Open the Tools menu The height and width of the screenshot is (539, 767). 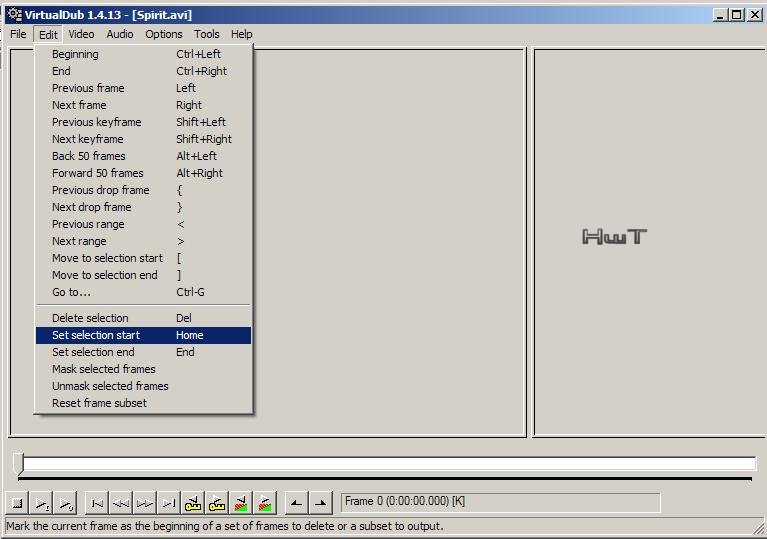[206, 34]
